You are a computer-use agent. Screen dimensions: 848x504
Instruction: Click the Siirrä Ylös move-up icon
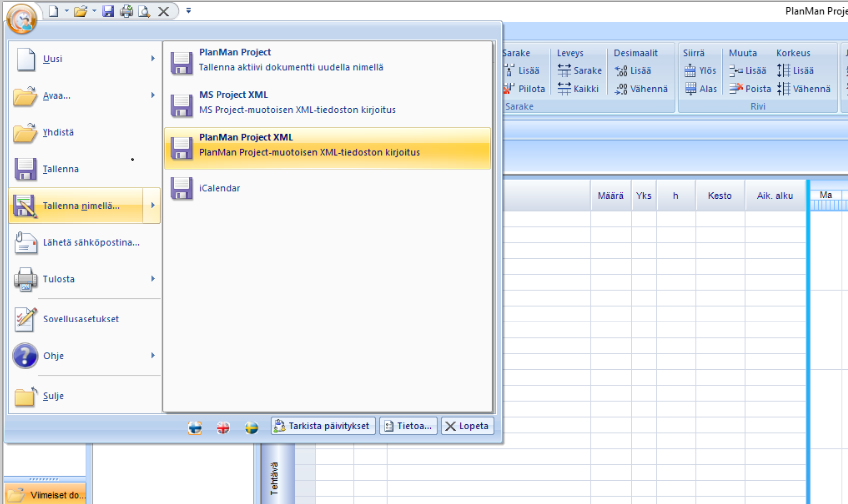click(691, 70)
